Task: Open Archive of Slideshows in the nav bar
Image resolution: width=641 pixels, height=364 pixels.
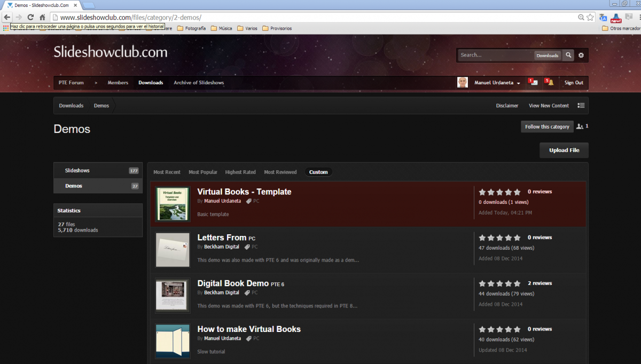Action: click(x=199, y=83)
